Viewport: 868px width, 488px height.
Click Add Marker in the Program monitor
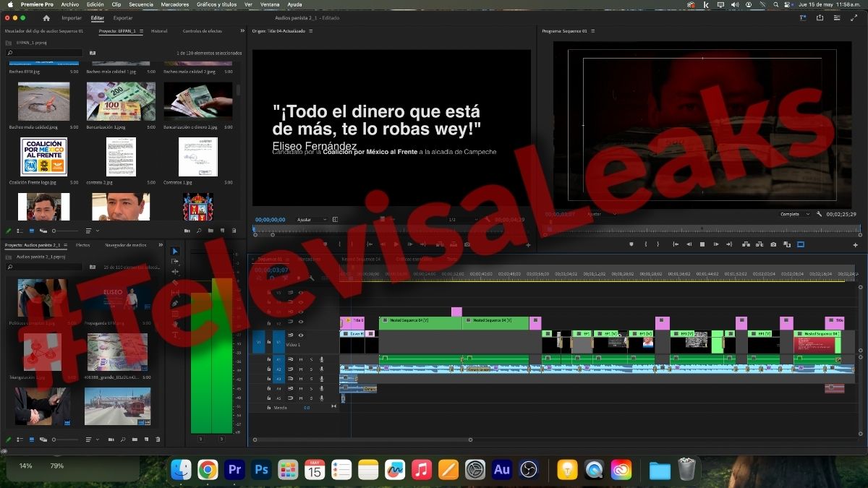[631, 244]
